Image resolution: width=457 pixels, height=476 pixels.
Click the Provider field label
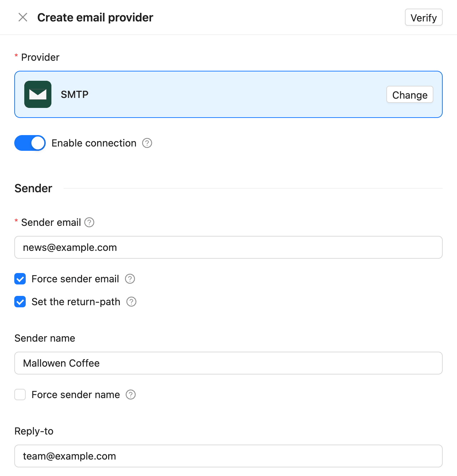(x=40, y=57)
